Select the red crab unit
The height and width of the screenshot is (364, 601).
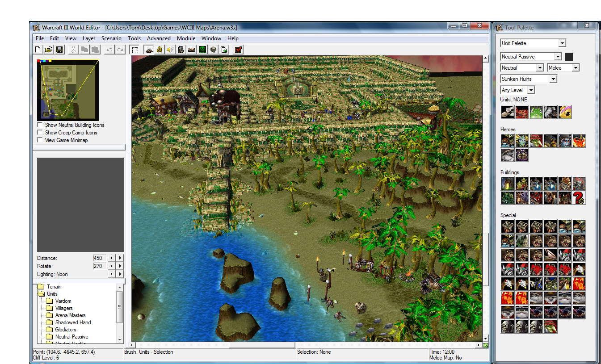pyautogui.click(x=522, y=112)
